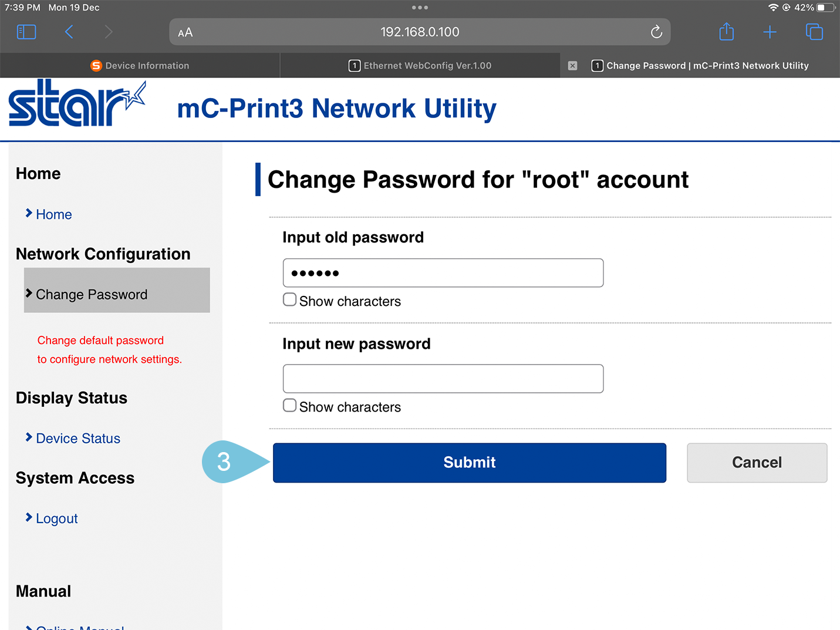Image resolution: width=840 pixels, height=630 pixels.
Task: Open the Share sheet icon
Action: 727,32
